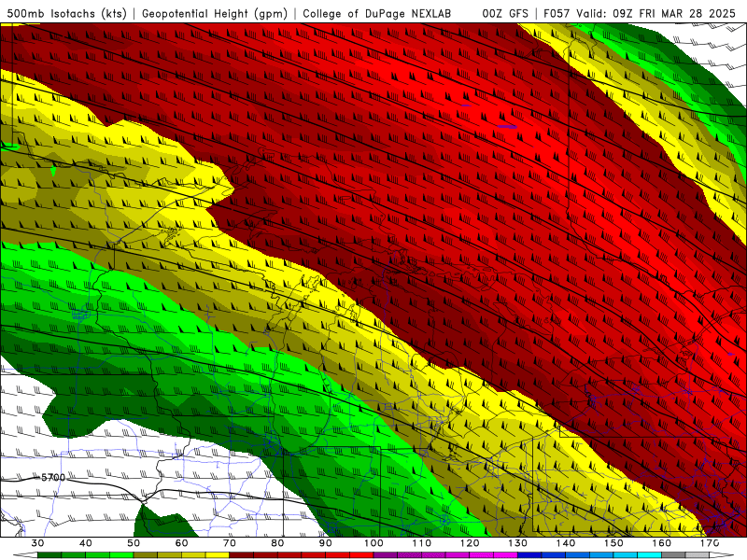Click the 130 value on the color scale

pyautogui.click(x=517, y=543)
